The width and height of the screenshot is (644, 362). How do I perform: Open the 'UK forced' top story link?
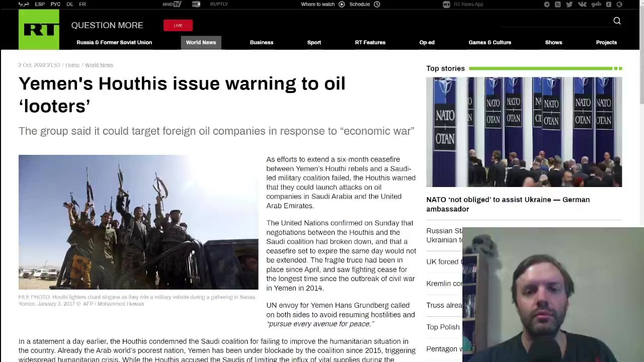point(444,261)
